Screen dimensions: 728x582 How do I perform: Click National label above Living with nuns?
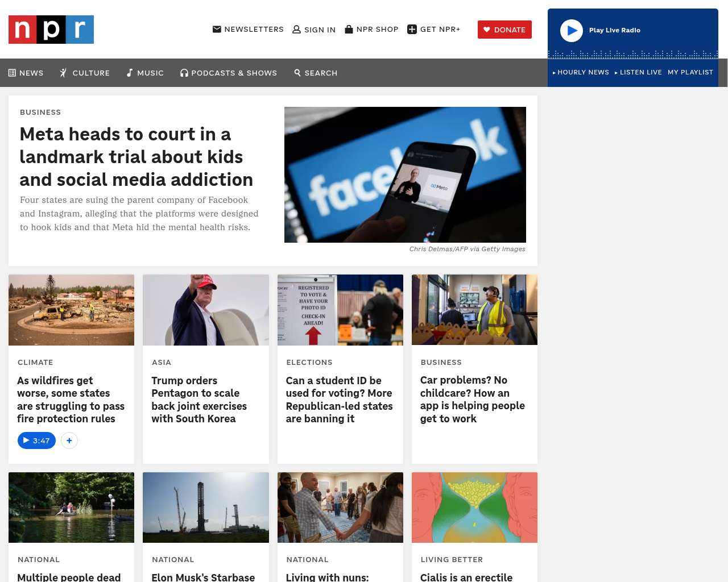click(307, 559)
